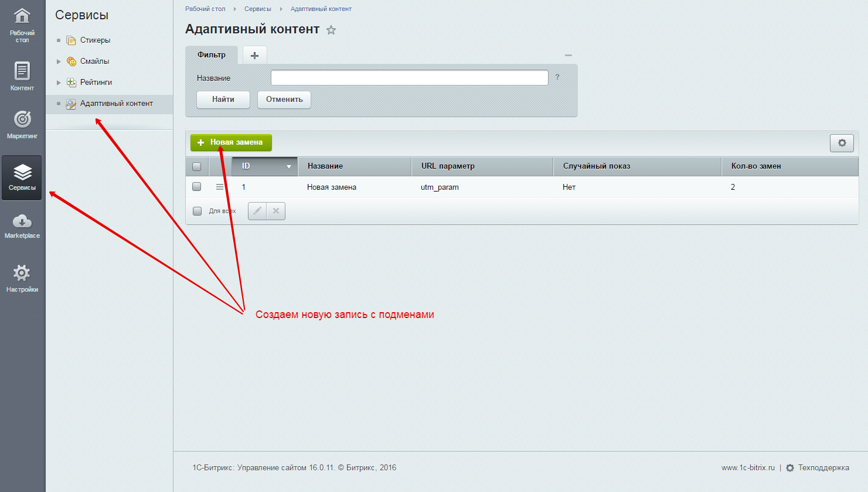Screen dimensions: 868x492
Task: Enable the Для всех checkbox
Action: click(198, 211)
